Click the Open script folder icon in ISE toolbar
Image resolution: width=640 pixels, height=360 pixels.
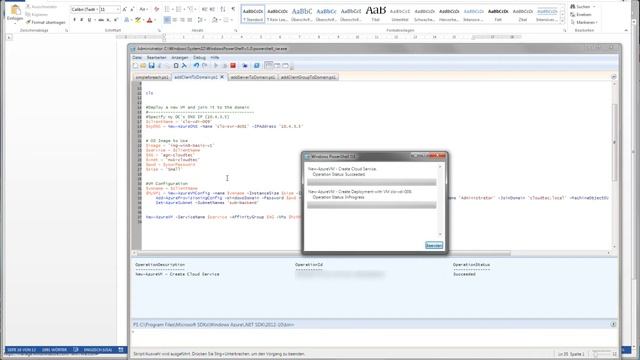click(x=143, y=66)
